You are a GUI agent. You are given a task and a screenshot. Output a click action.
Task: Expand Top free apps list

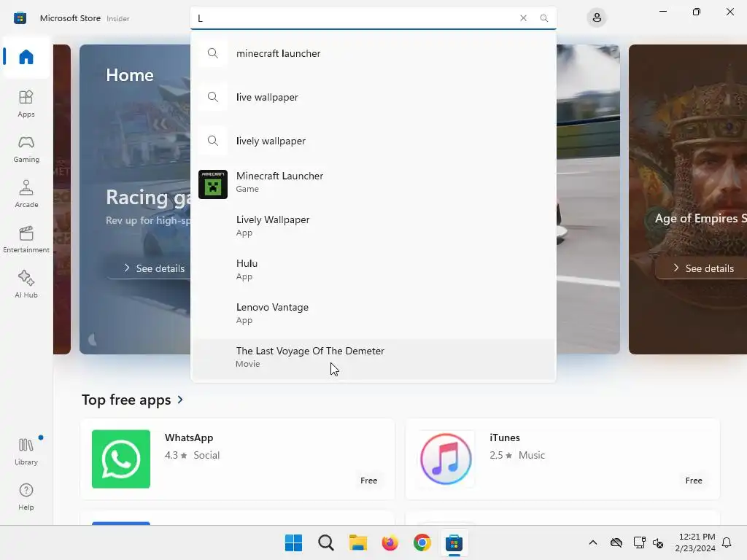pos(132,400)
